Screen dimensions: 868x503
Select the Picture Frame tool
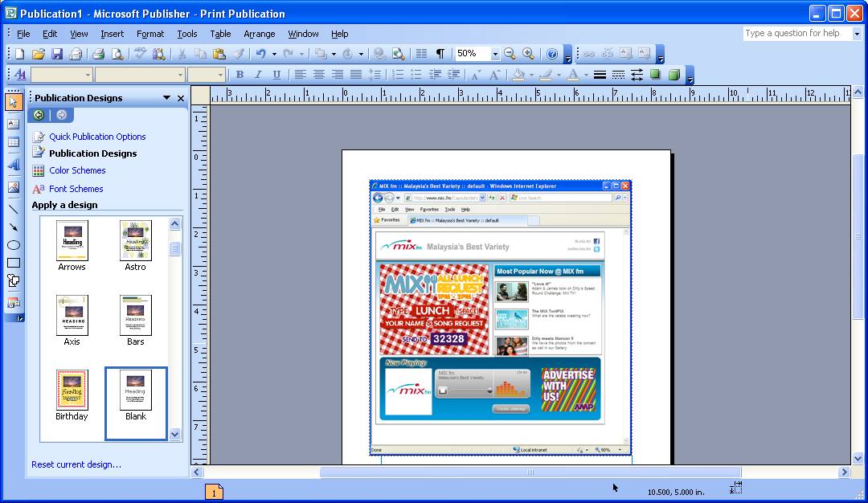(x=14, y=187)
